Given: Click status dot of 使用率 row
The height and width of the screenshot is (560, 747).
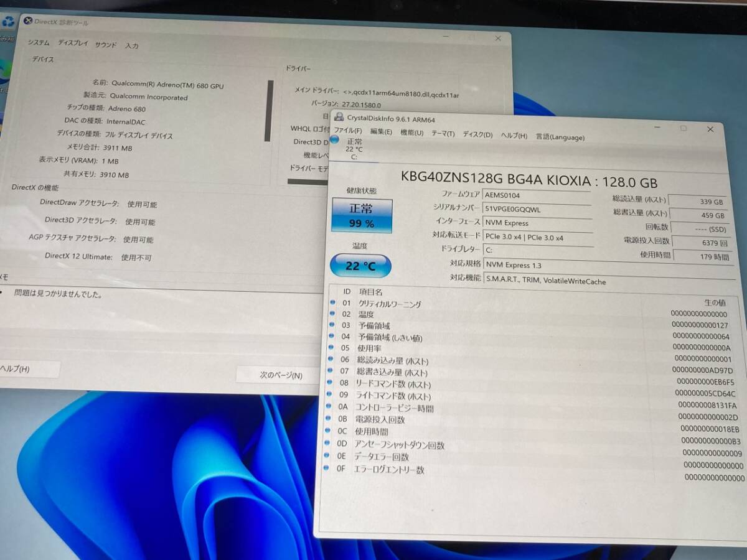Looking at the screenshot, I should (332, 348).
